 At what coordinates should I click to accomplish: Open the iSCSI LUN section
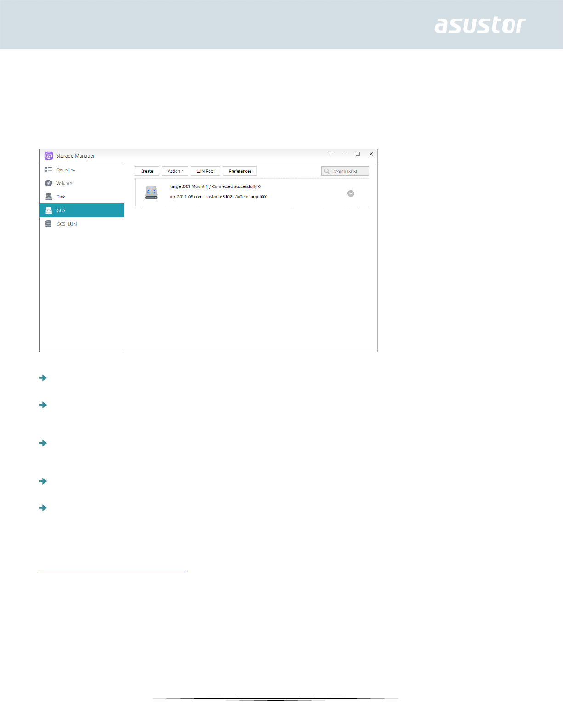pos(82,224)
